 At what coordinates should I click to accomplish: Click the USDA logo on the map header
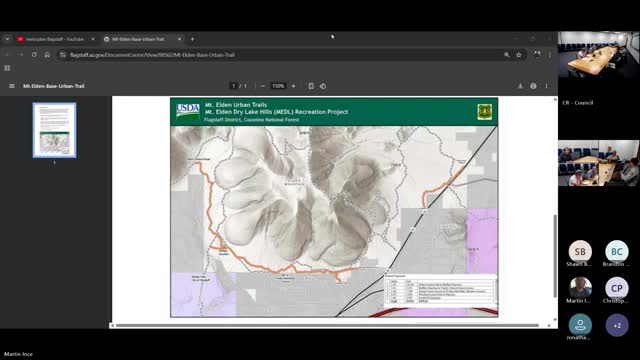(188, 111)
